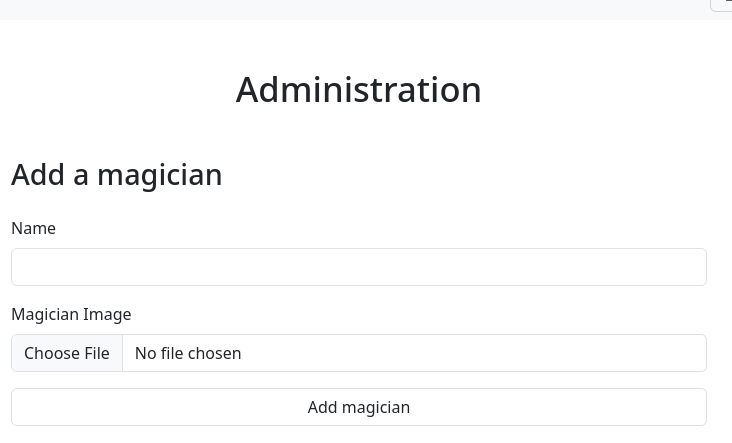The width and height of the screenshot is (732, 443).
Task: Open the file picker for Magician Image
Action: (x=67, y=353)
